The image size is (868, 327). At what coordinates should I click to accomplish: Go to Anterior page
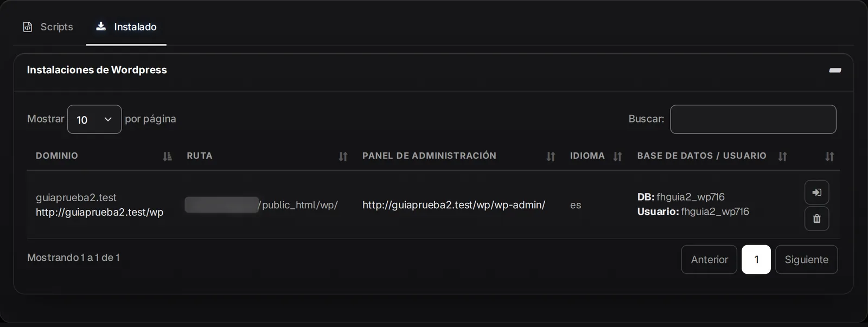709,260
